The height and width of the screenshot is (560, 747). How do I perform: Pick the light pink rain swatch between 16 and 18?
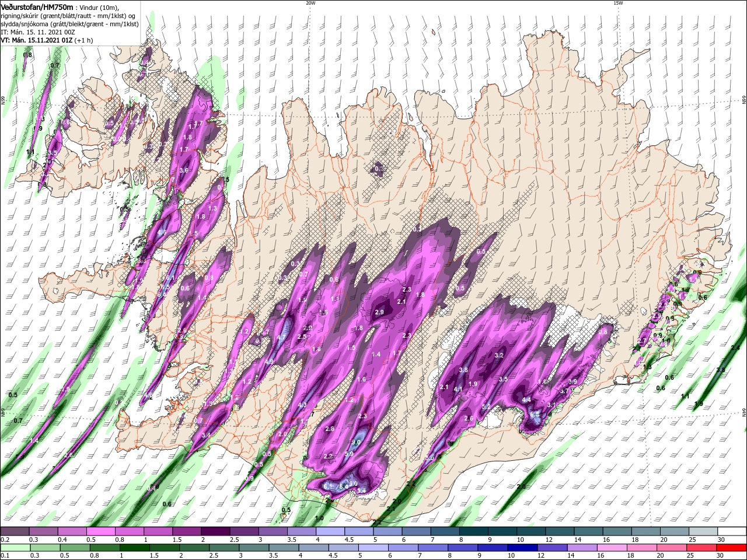(x=612, y=548)
